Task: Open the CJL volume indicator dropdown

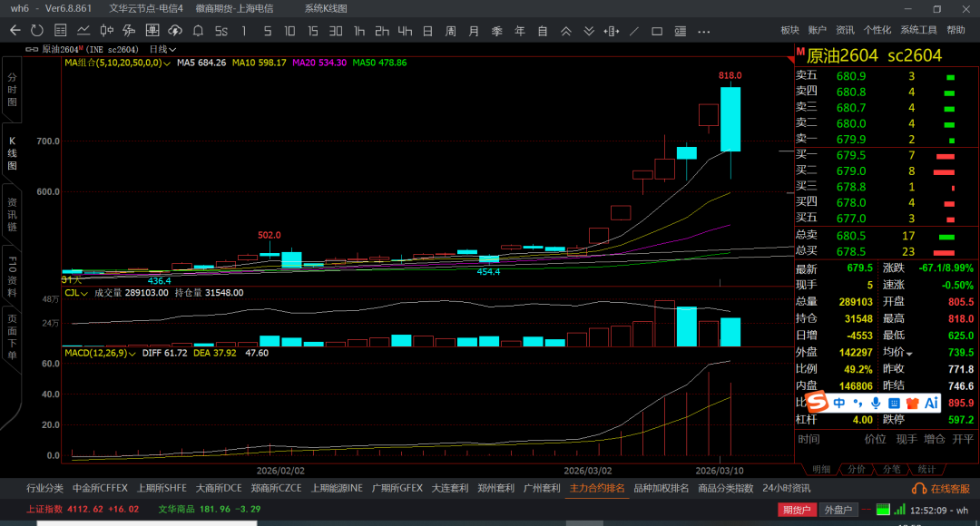Action: click(x=76, y=293)
